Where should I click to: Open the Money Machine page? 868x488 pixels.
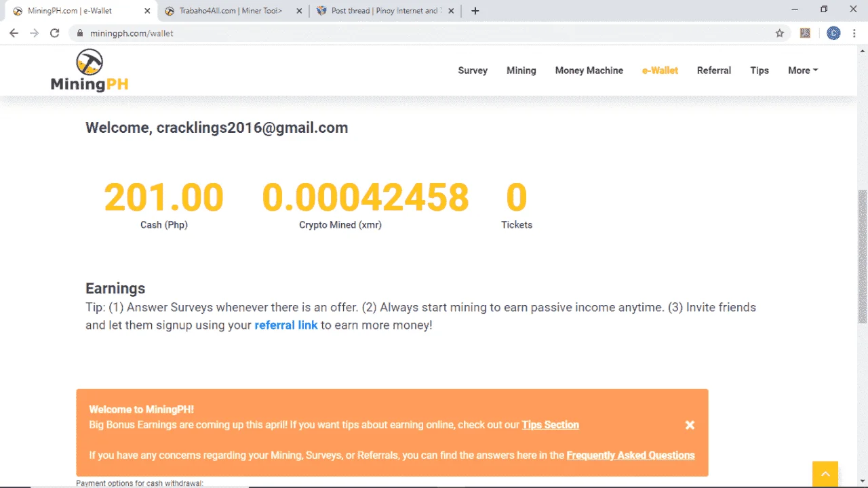coord(589,70)
